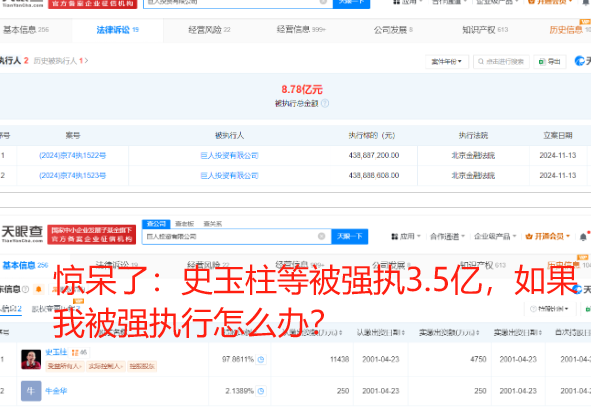Click lower 天眼一下 search button
Image resolution: width=591 pixels, height=408 pixels.
click(349, 236)
